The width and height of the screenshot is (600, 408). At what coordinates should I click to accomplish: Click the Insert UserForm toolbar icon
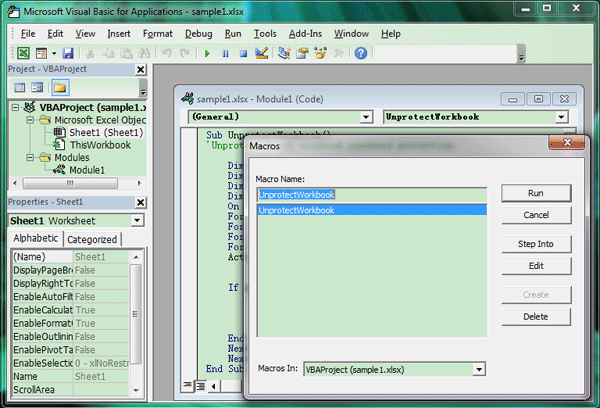(41, 53)
